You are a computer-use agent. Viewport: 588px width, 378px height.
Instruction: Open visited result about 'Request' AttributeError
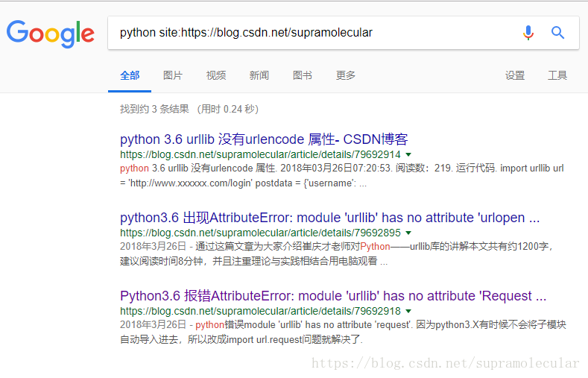coord(333,296)
